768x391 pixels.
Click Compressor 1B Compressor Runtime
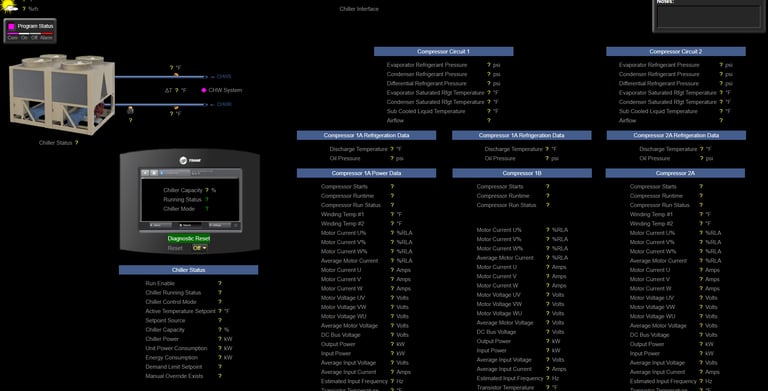(x=513, y=196)
